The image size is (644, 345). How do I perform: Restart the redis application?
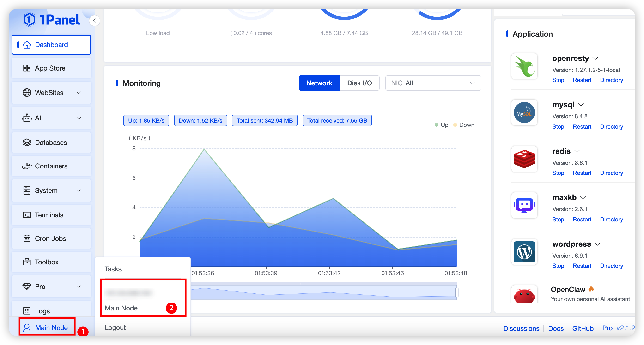pyautogui.click(x=582, y=173)
